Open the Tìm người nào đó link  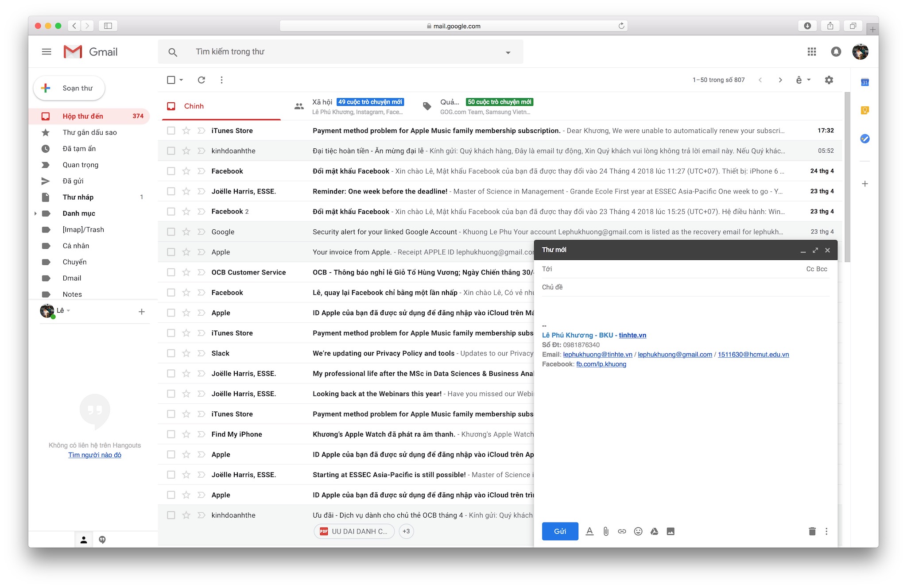click(x=95, y=455)
